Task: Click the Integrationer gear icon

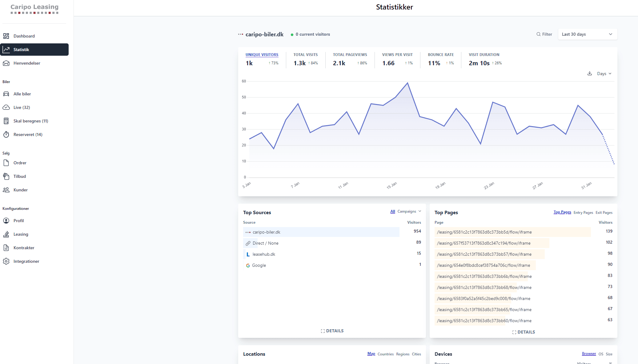Action: [x=6, y=261]
